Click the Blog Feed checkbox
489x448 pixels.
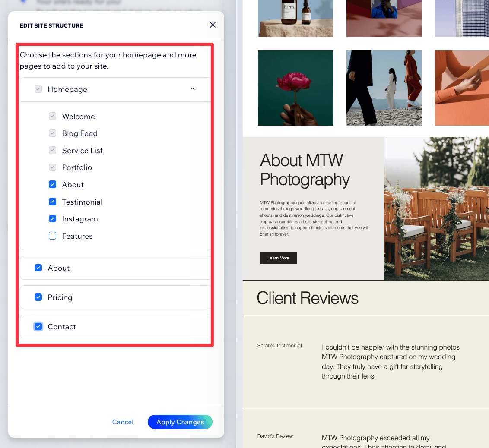click(52, 133)
